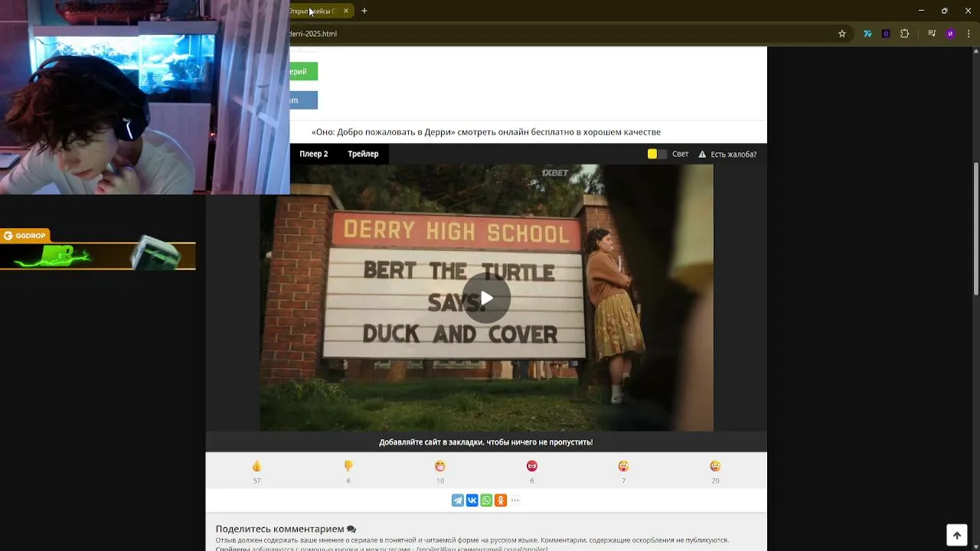Open the browser three-dot menu
This screenshot has height=551, width=980.
[969, 34]
